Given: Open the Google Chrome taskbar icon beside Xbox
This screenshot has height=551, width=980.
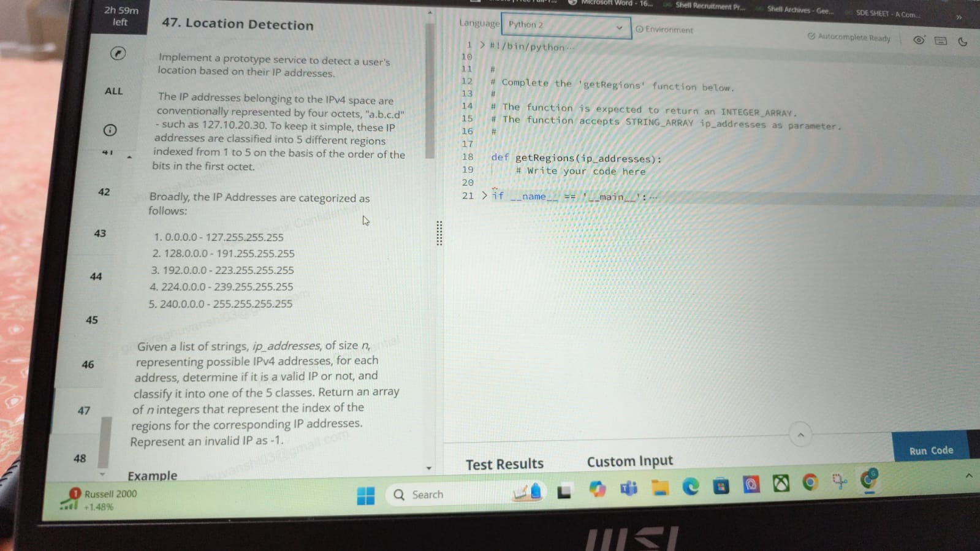Looking at the screenshot, I should 810,483.
